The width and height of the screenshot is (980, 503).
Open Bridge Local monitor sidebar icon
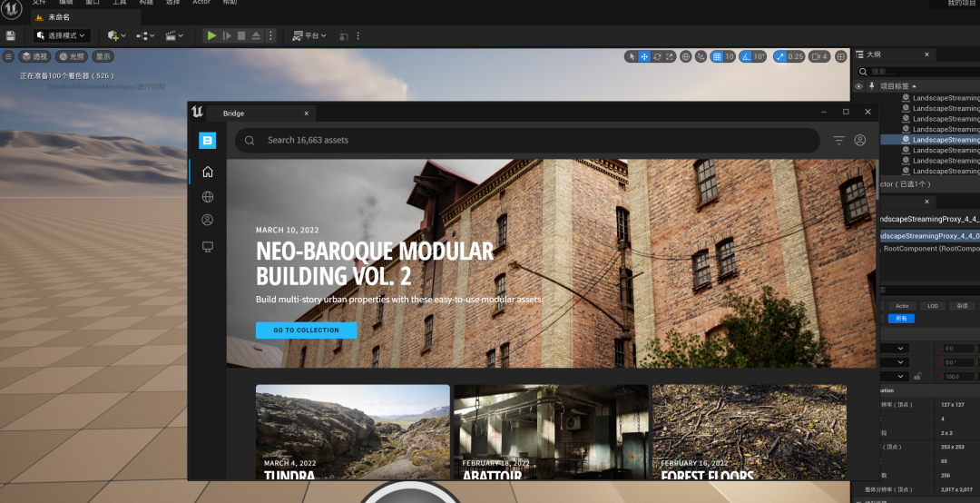point(208,246)
